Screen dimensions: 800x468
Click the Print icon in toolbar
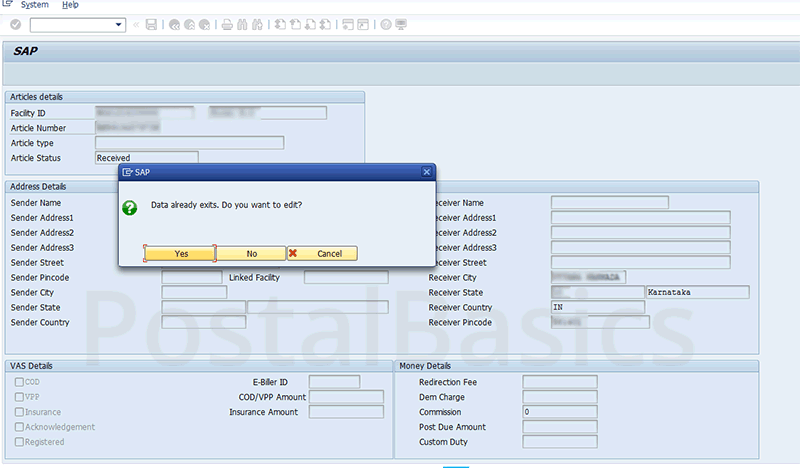tap(227, 24)
